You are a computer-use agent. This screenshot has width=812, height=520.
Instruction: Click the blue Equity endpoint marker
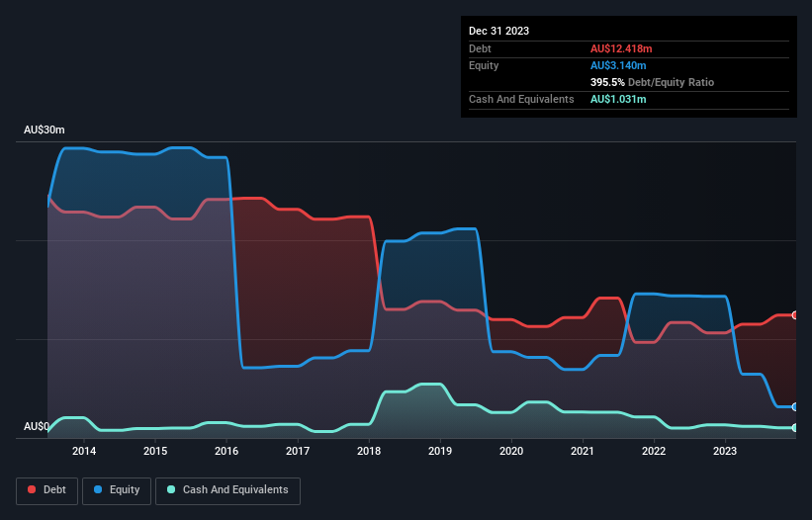coord(795,406)
